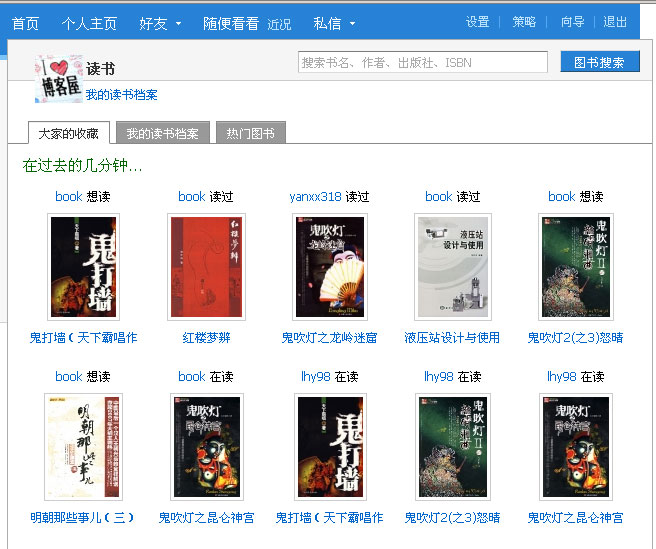Open lhy98 link above second-row 鬼吹灯2 cover

[439, 376]
